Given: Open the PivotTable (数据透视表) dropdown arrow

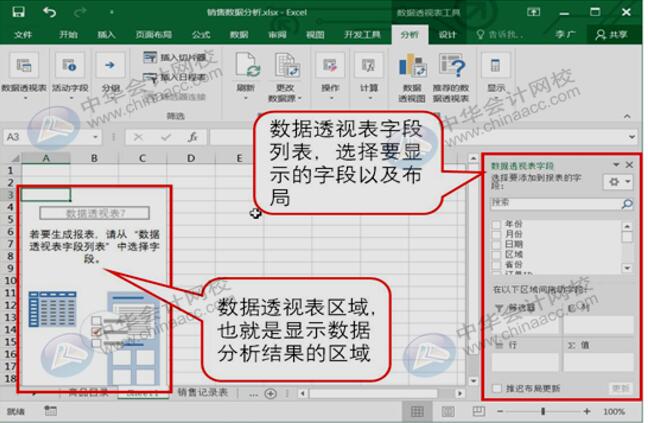Looking at the screenshot, I should (25, 98).
